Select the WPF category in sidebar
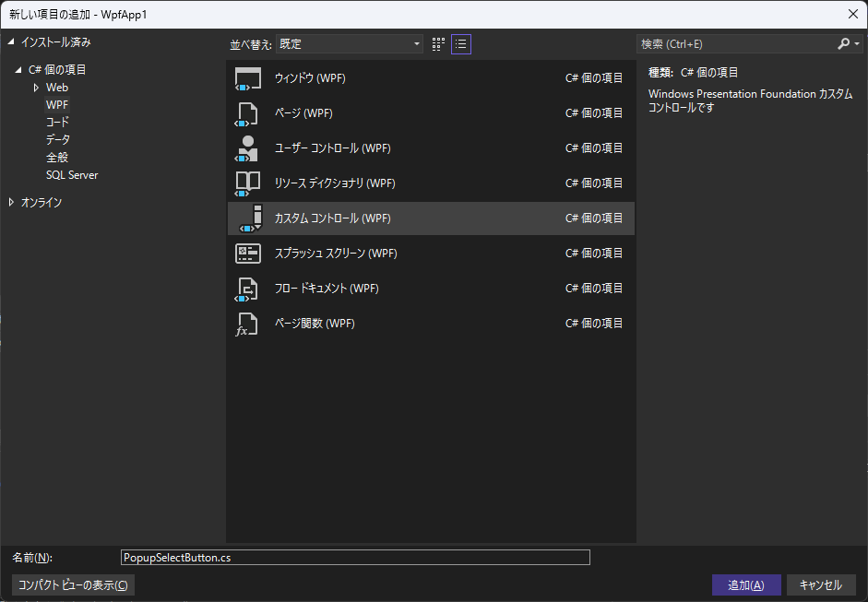This screenshot has width=868, height=602. pyautogui.click(x=57, y=104)
